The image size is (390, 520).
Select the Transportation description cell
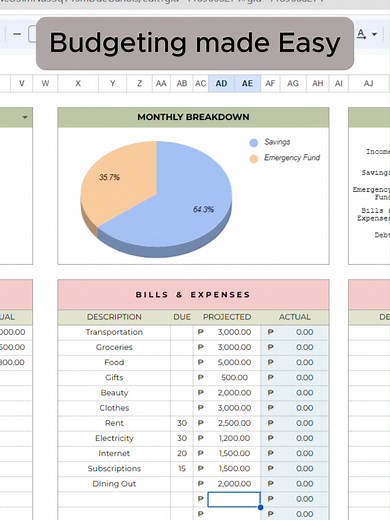pos(114,332)
